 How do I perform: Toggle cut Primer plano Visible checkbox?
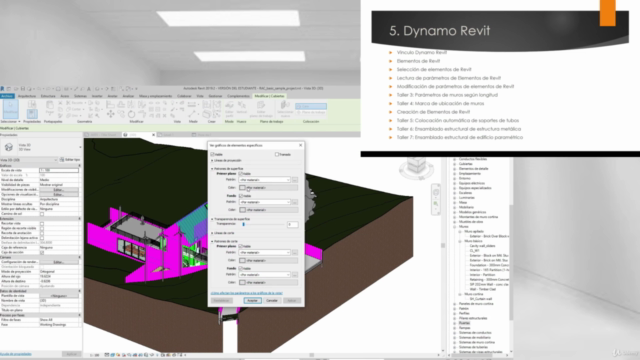point(240,246)
